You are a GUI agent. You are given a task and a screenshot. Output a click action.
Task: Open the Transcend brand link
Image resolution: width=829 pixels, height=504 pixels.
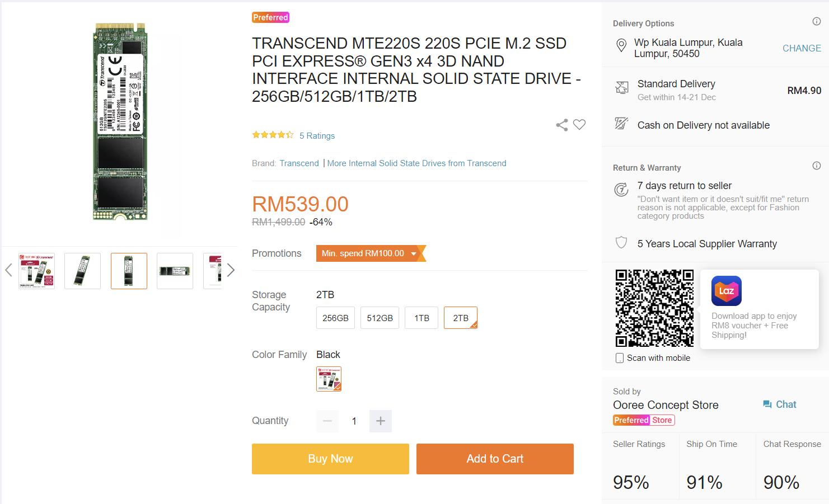299,163
